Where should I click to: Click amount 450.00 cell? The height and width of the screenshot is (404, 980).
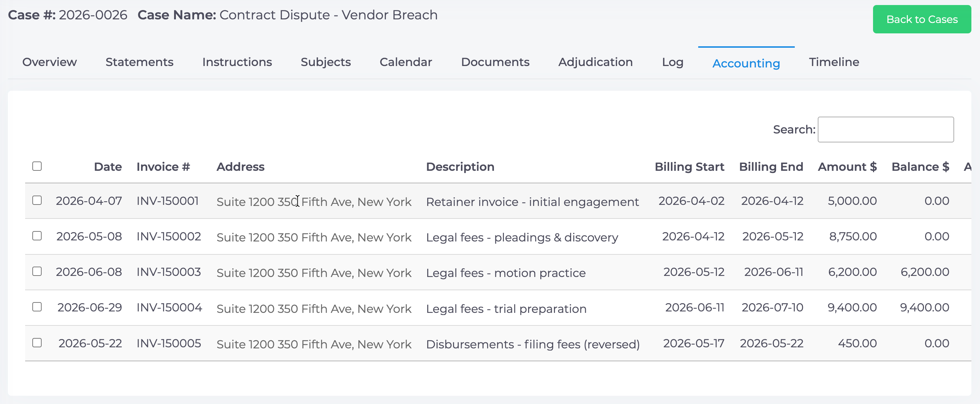click(x=858, y=343)
